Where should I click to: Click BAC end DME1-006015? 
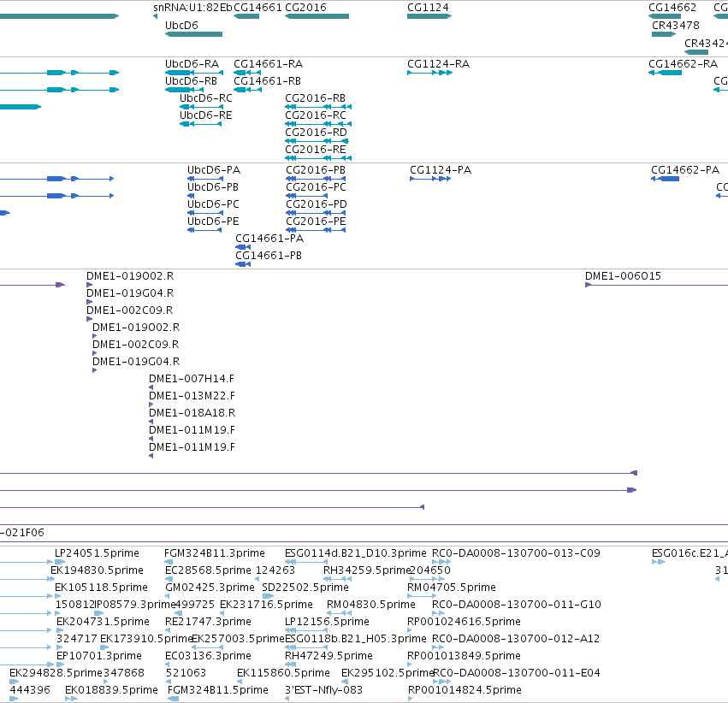tap(623, 276)
